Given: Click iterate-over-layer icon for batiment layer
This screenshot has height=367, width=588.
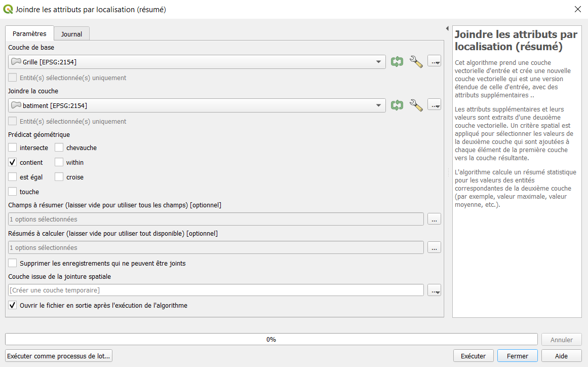Looking at the screenshot, I should [397, 105].
